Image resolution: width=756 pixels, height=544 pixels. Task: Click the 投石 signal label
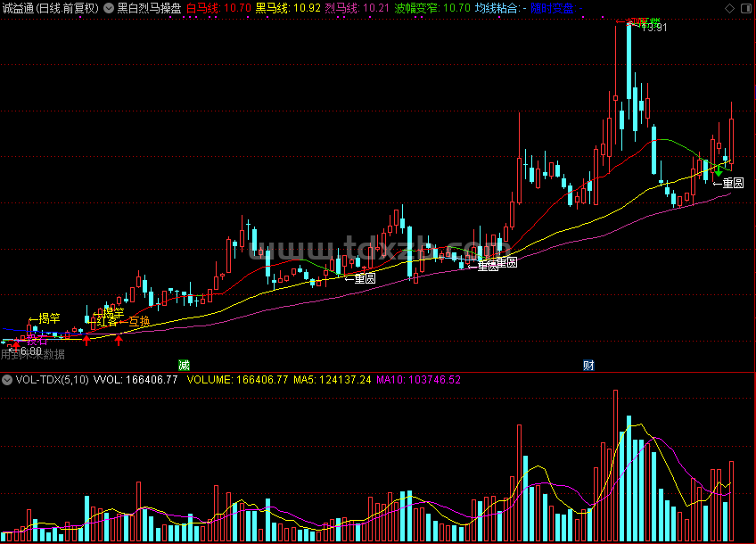pyautogui.click(x=37, y=340)
